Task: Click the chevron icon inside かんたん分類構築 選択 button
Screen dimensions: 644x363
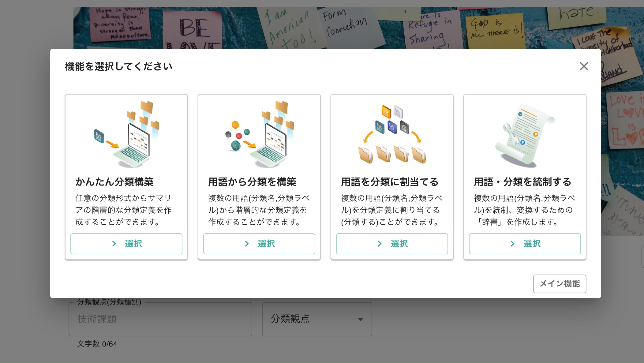Action: 114,244
